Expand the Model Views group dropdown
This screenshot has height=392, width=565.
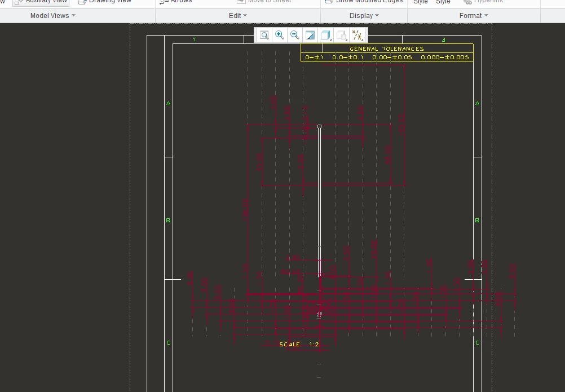pos(52,15)
